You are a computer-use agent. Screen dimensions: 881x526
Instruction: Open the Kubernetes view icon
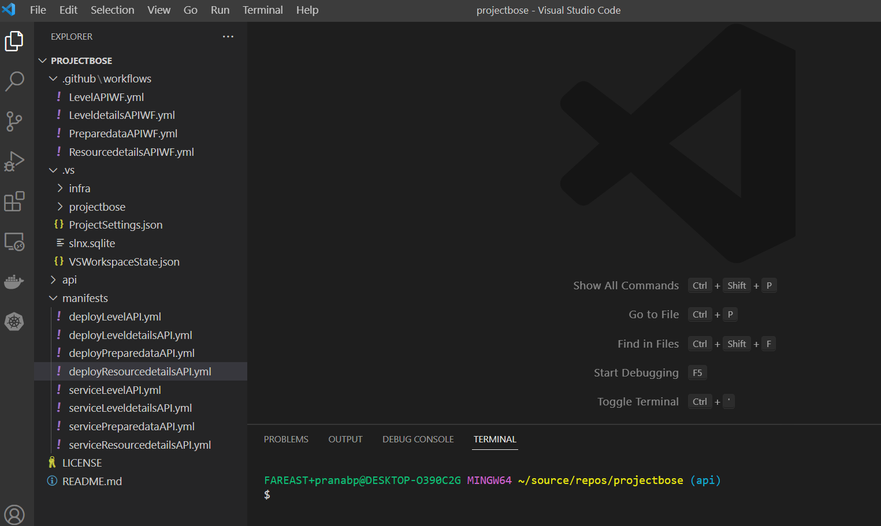14,322
